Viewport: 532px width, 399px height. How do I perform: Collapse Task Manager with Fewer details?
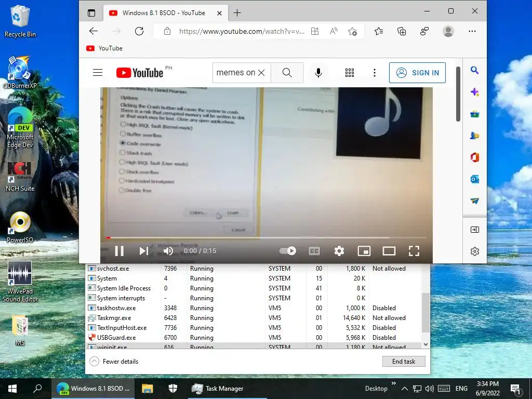(x=114, y=362)
